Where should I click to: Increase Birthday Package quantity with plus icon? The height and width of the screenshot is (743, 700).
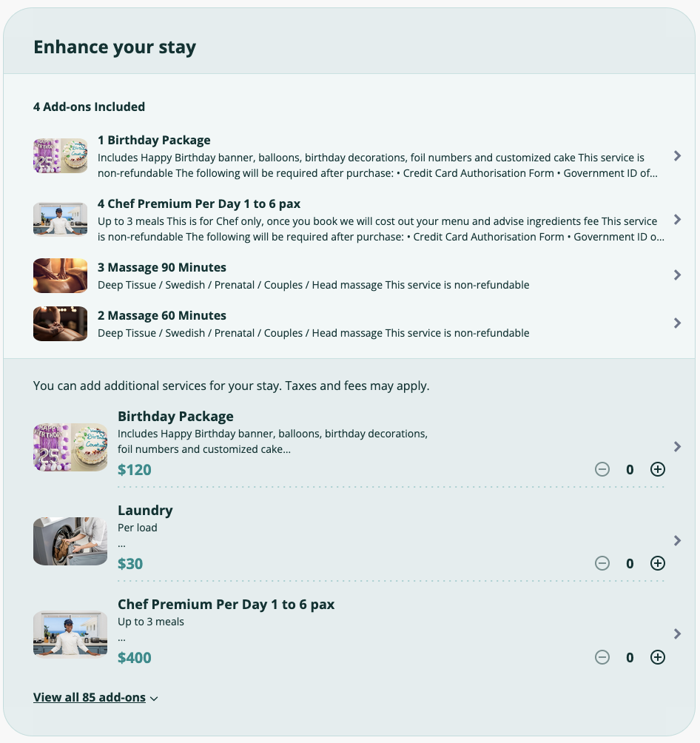click(x=657, y=469)
